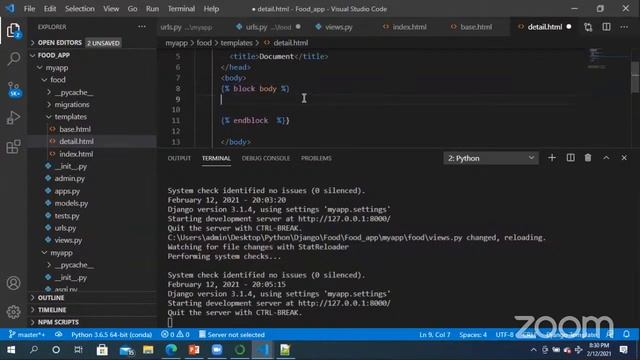Click the food breadcrumb segment
The image size is (640, 360).
(x=204, y=43)
